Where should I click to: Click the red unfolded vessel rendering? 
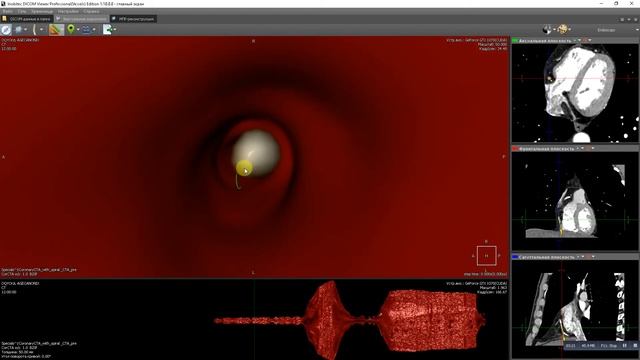coord(349,320)
